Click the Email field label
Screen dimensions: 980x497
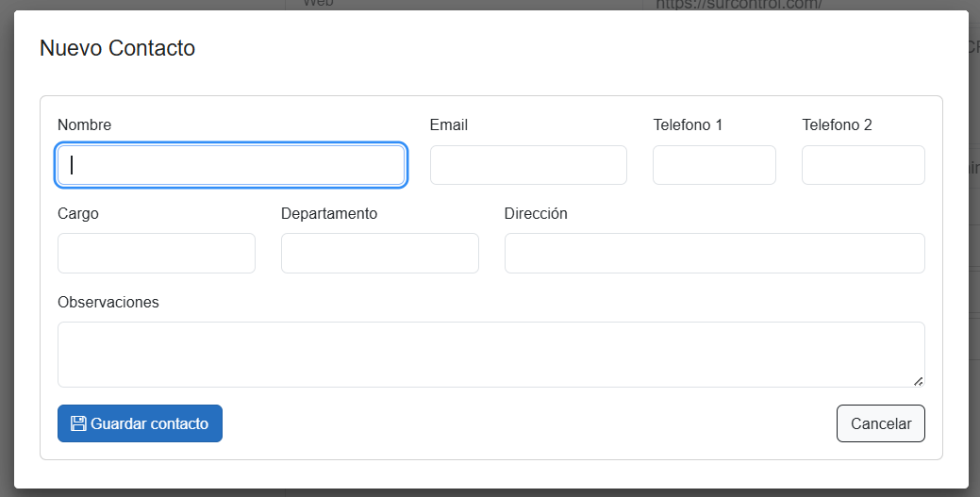click(449, 124)
